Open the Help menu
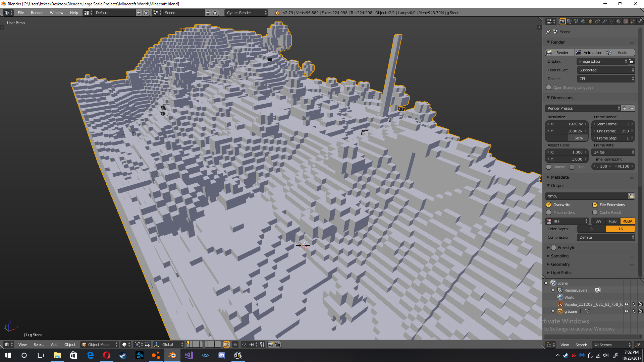 (x=74, y=13)
